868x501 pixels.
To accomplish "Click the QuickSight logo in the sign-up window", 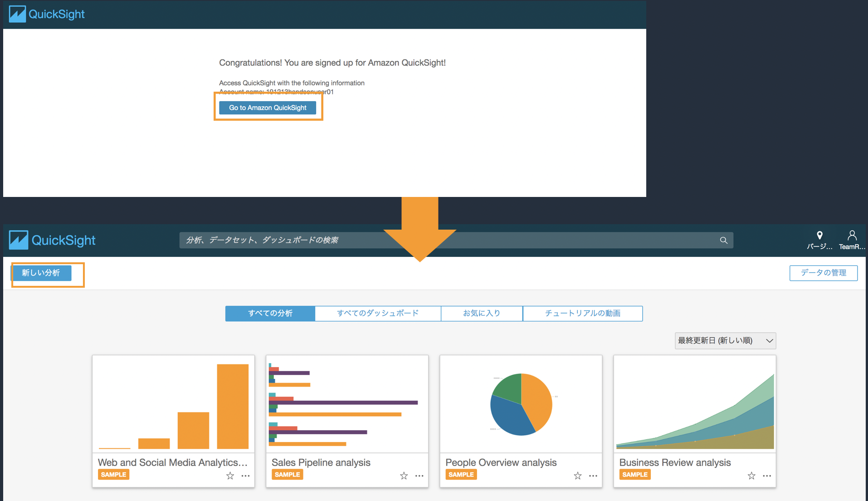I will [x=47, y=14].
